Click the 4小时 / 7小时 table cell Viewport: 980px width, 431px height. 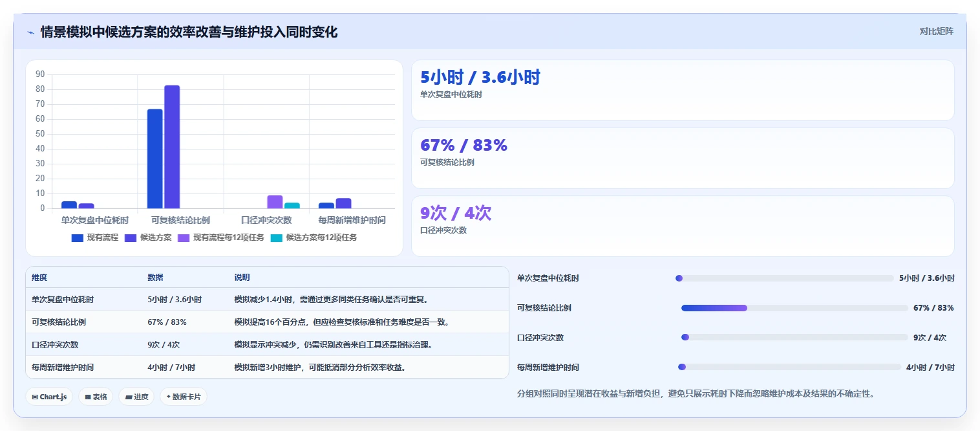[171, 367]
